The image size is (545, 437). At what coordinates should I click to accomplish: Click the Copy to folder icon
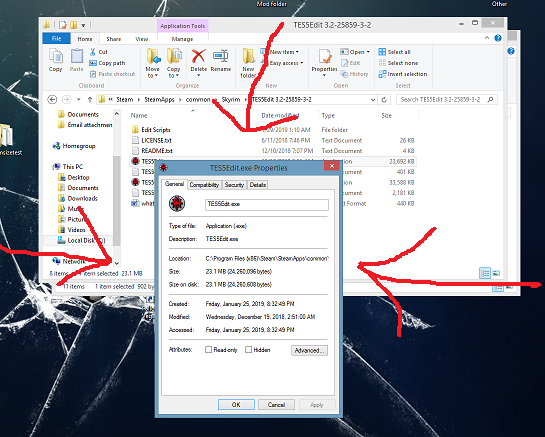coord(174,56)
